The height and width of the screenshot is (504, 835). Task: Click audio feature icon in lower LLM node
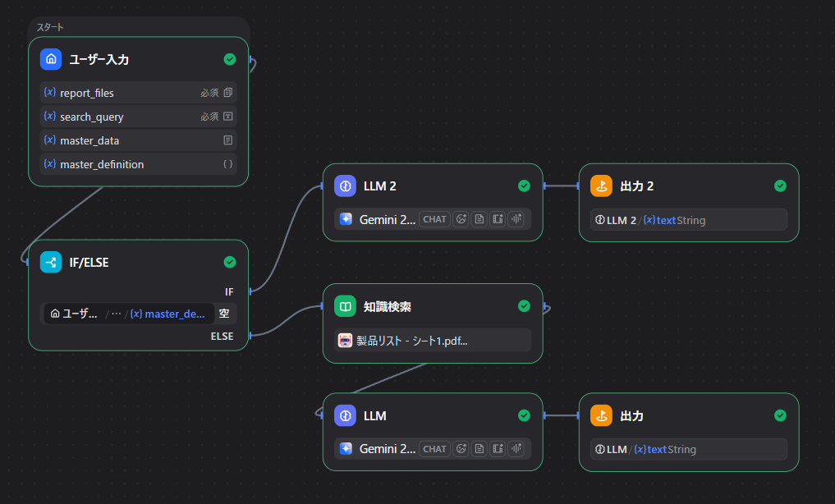pos(516,449)
